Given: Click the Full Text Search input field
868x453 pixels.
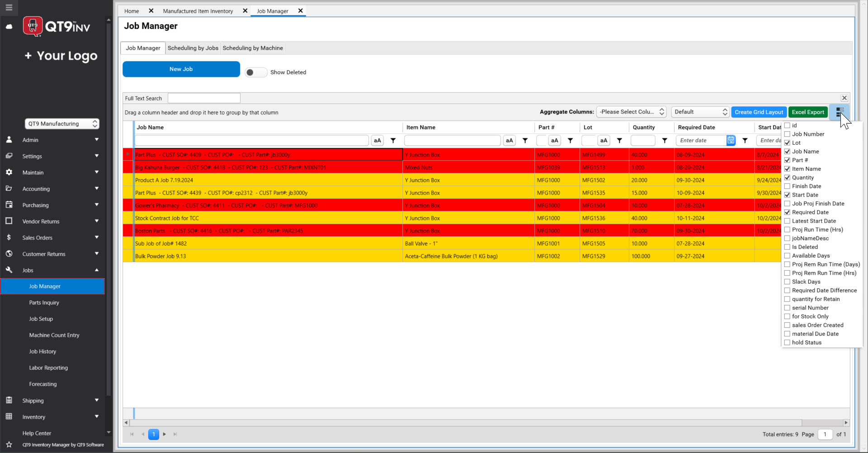Looking at the screenshot, I should coord(203,98).
